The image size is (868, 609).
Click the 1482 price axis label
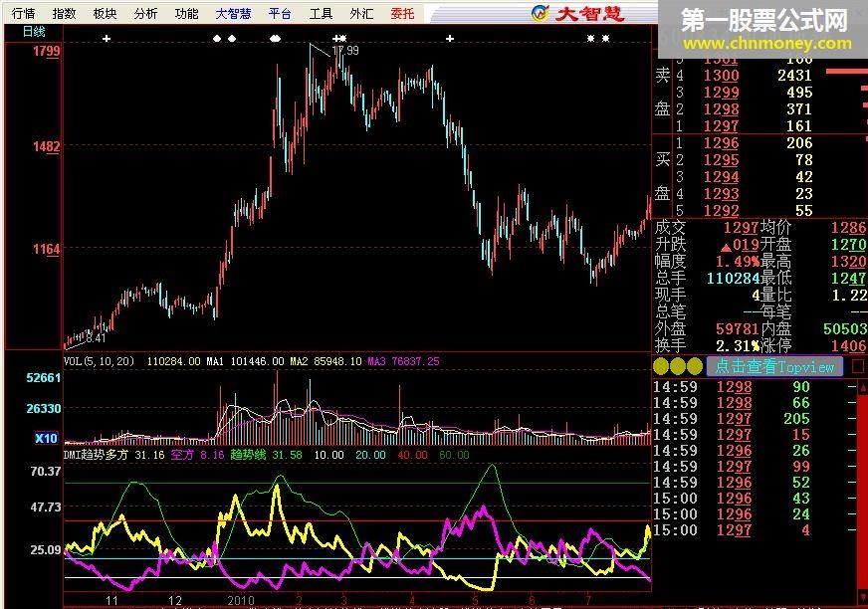(x=47, y=146)
